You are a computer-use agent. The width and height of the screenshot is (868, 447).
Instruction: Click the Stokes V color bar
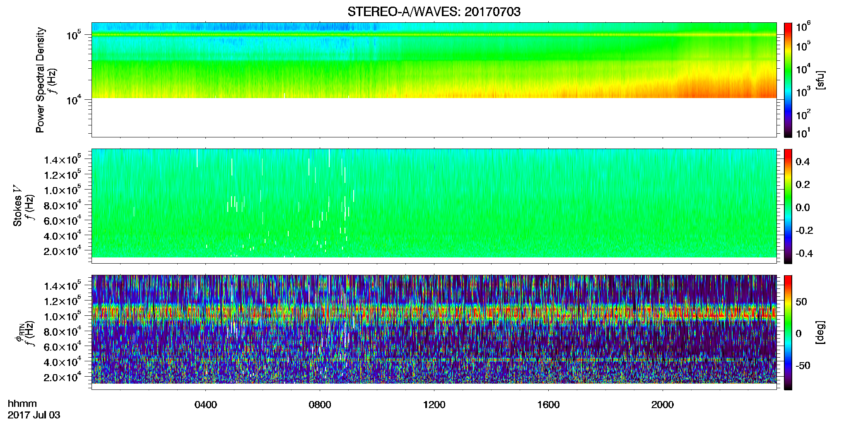point(788,206)
